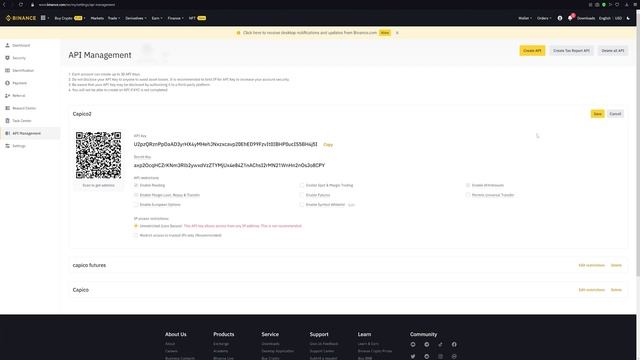Image resolution: width=640 pixels, height=360 pixels.
Task: Toggle Enable European Options checkbox
Action: pos(136,204)
